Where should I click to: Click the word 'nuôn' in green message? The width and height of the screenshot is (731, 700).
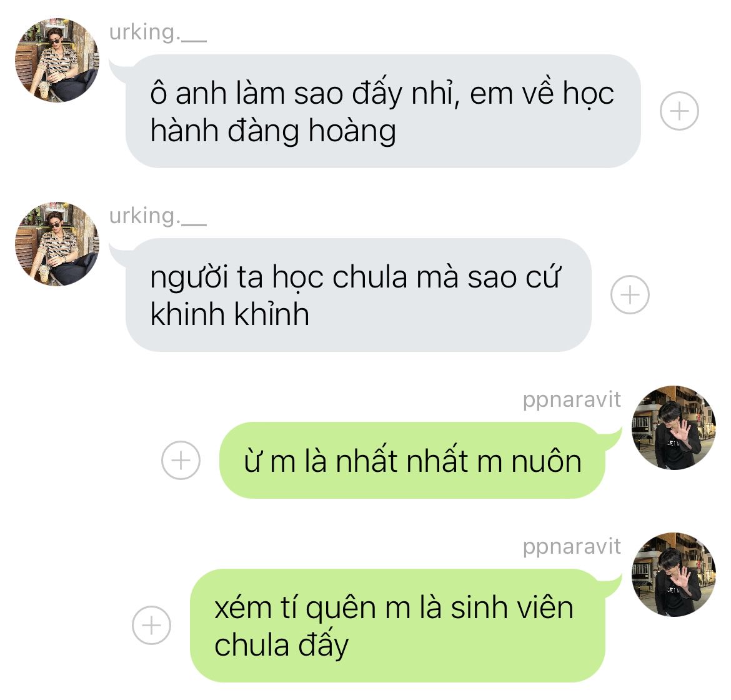(x=547, y=462)
